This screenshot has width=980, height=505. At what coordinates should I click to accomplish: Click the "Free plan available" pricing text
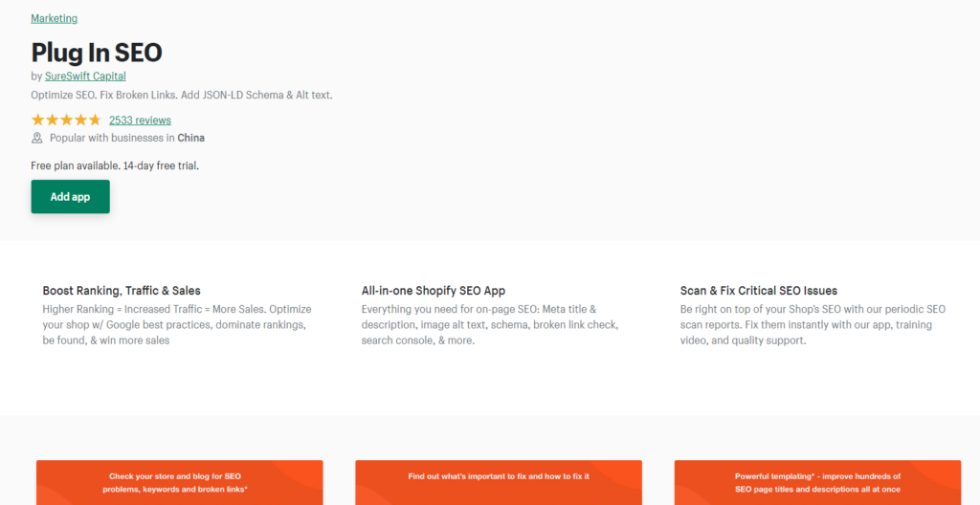tap(115, 165)
